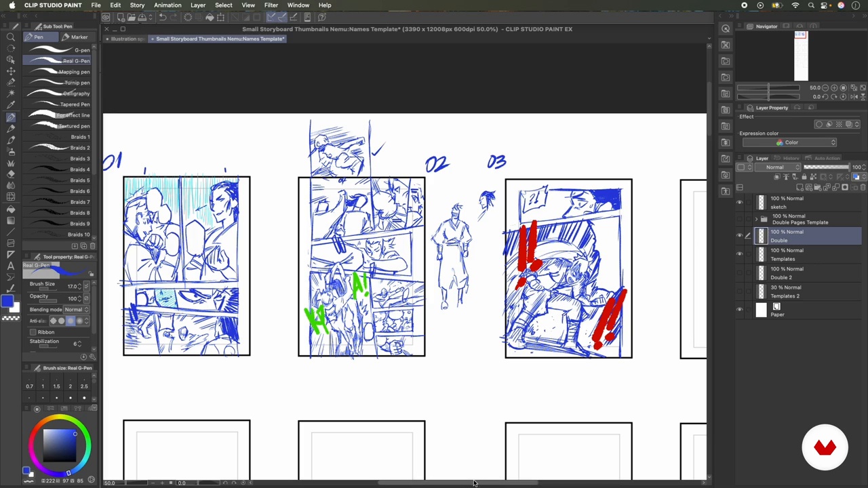
Task: Open the layer Effect options dropdown arrow
Action: [857, 125]
